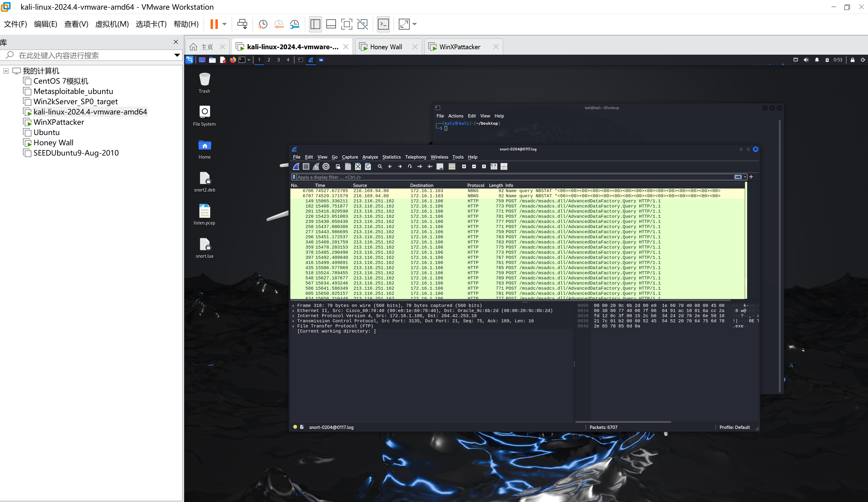Click the find packet magnifier icon
This screenshot has height=502, width=868.
[380, 167]
